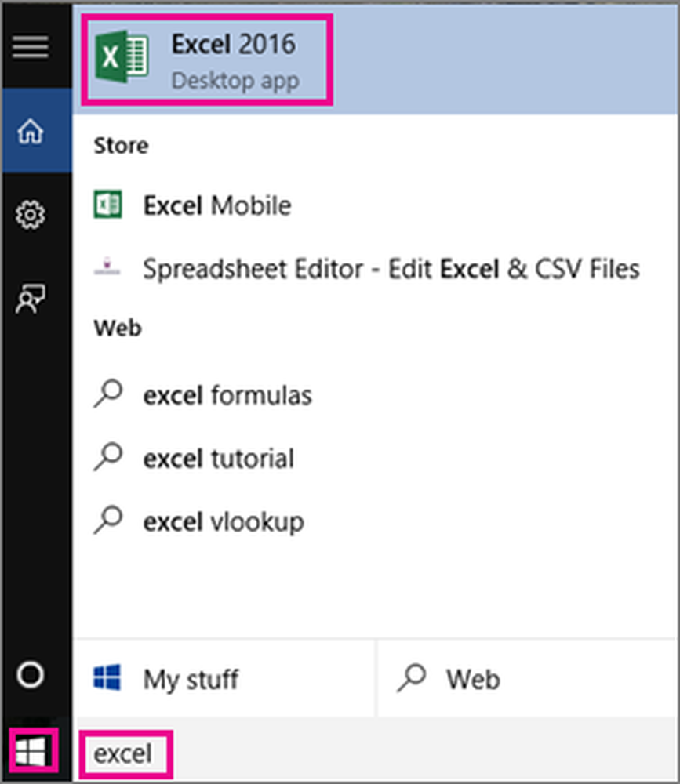Select Excel Mobile from Store results
680x784 pixels.
pyautogui.click(x=216, y=205)
